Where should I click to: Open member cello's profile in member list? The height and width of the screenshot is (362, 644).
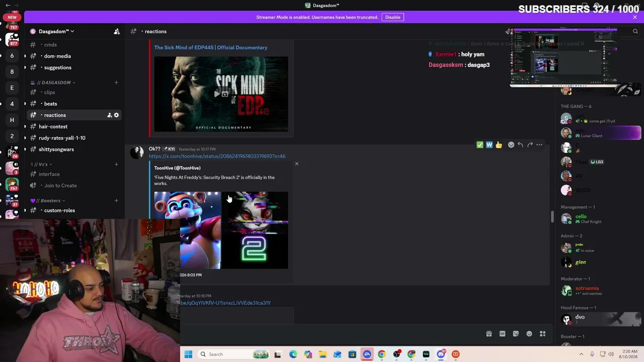[x=599, y=219]
